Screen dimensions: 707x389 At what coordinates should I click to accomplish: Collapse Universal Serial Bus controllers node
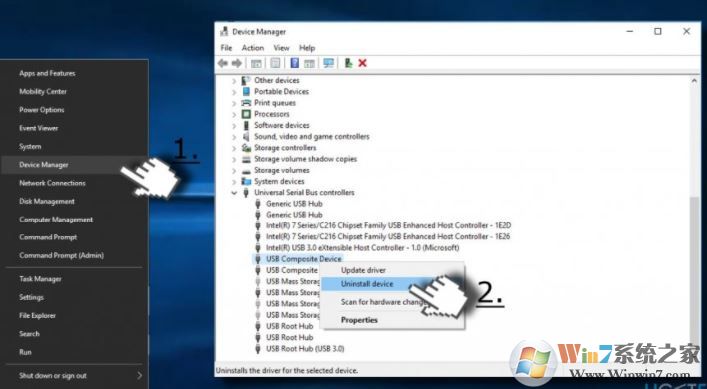click(234, 193)
